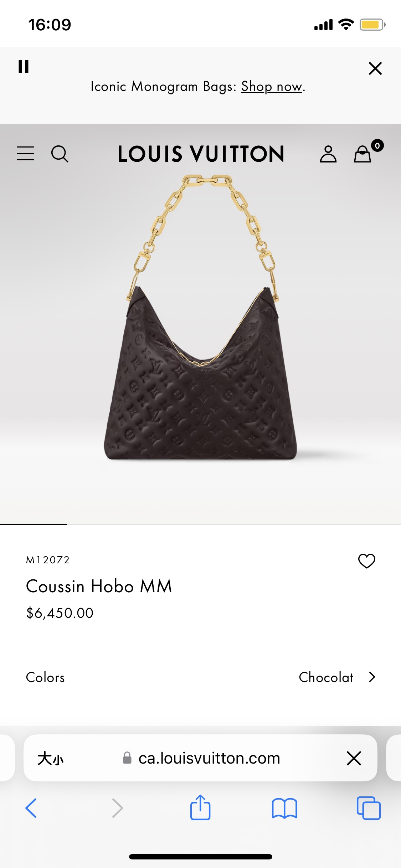This screenshot has height=868, width=401.
Task: Open the site search magnifier
Action: 60,154
